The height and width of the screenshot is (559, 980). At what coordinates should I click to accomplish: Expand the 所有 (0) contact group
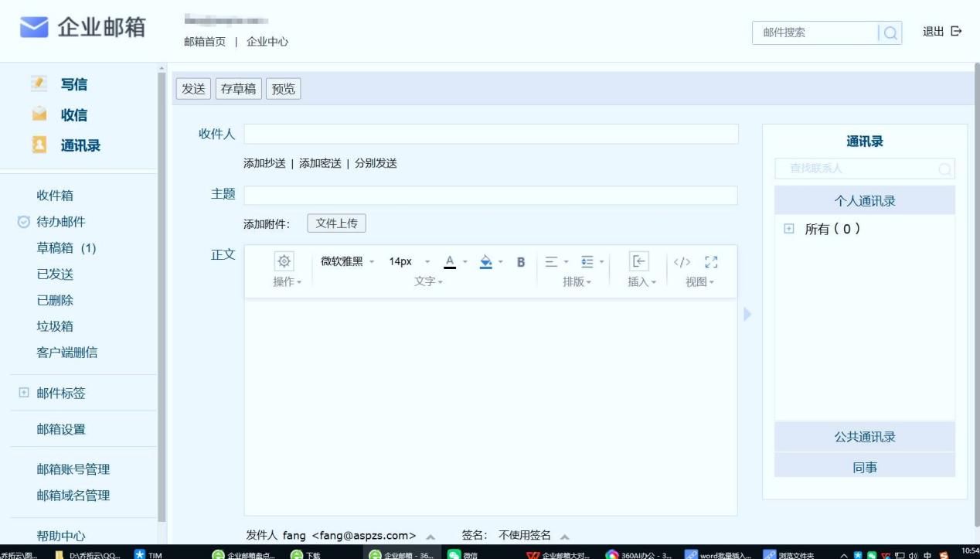789,229
